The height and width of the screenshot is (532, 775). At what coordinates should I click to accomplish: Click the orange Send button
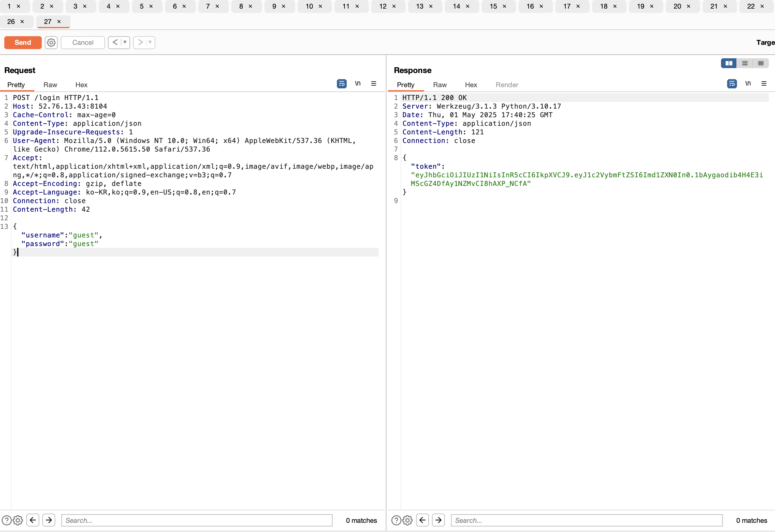click(x=23, y=42)
